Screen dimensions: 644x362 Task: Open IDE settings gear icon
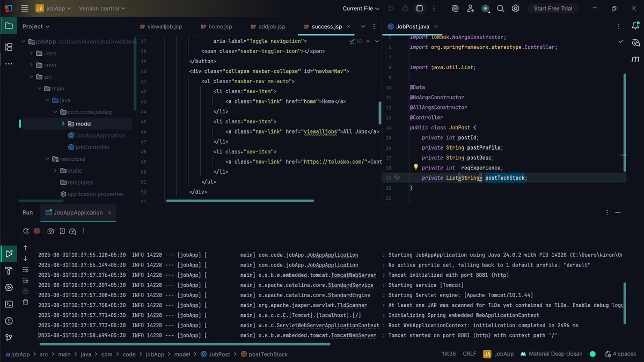[x=516, y=9]
